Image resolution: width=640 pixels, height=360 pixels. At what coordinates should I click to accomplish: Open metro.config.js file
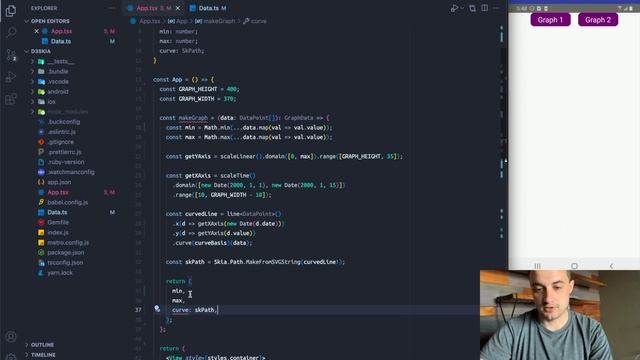tap(68, 242)
